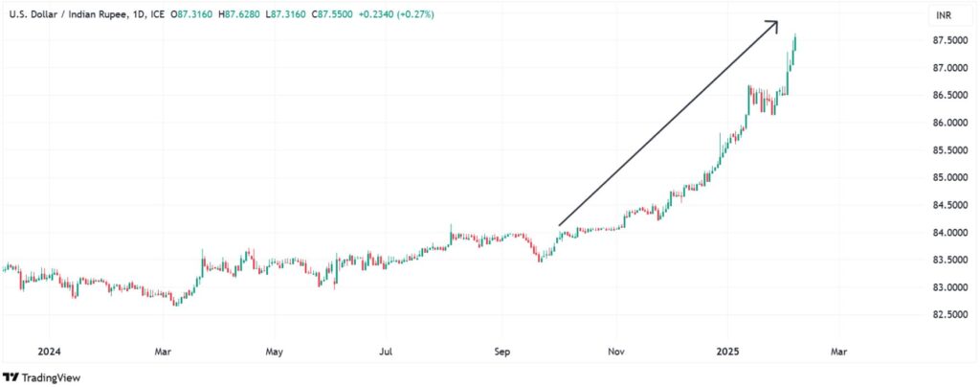Image resolution: width=980 pixels, height=387 pixels.
Task: Open the INR currency selector
Action: point(943,16)
